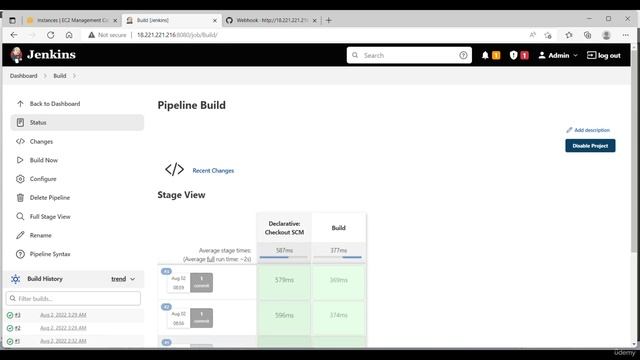Click the Add description link
This screenshot has height=360, width=640.
click(x=588, y=130)
